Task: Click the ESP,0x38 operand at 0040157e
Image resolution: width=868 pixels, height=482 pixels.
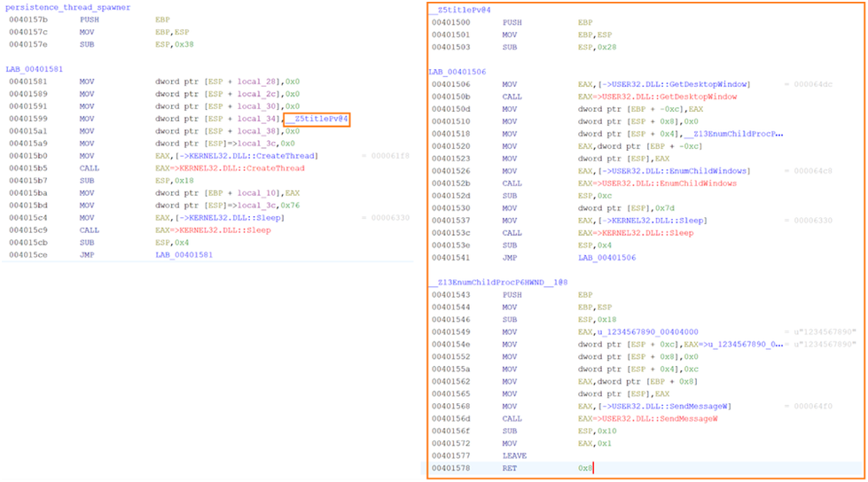Action: point(175,45)
